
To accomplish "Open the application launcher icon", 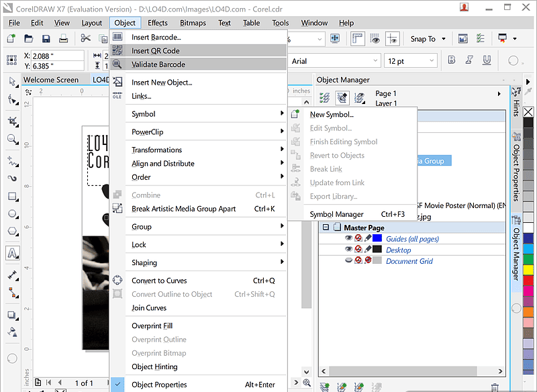I will [x=502, y=38].
